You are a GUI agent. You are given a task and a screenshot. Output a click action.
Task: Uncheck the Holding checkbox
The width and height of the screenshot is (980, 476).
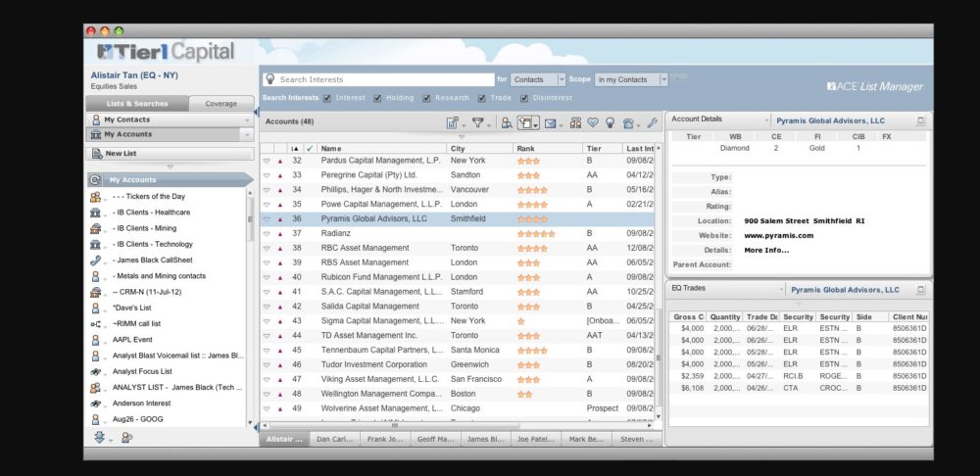pos(377,98)
